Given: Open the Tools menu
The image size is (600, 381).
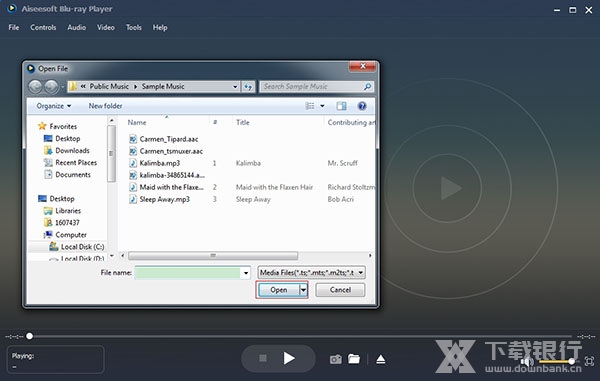Looking at the screenshot, I should tap(134, 28).
